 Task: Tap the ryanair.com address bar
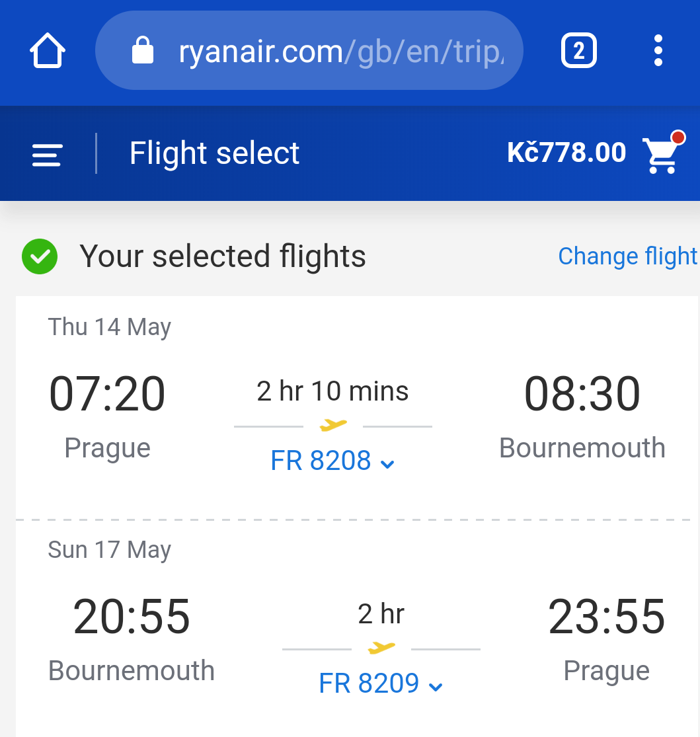(309, 50)
